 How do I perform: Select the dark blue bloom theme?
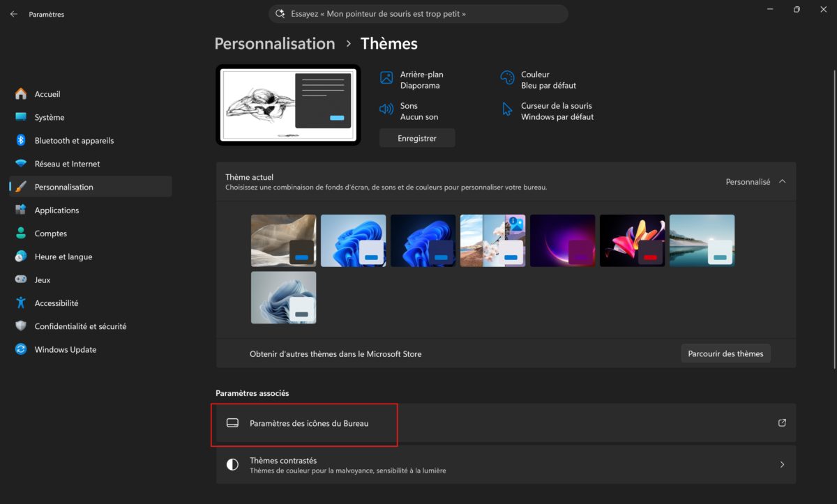point(423,240)
